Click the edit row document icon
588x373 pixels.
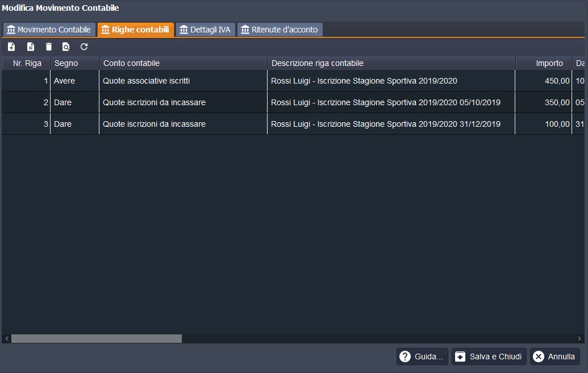(31, 47)
